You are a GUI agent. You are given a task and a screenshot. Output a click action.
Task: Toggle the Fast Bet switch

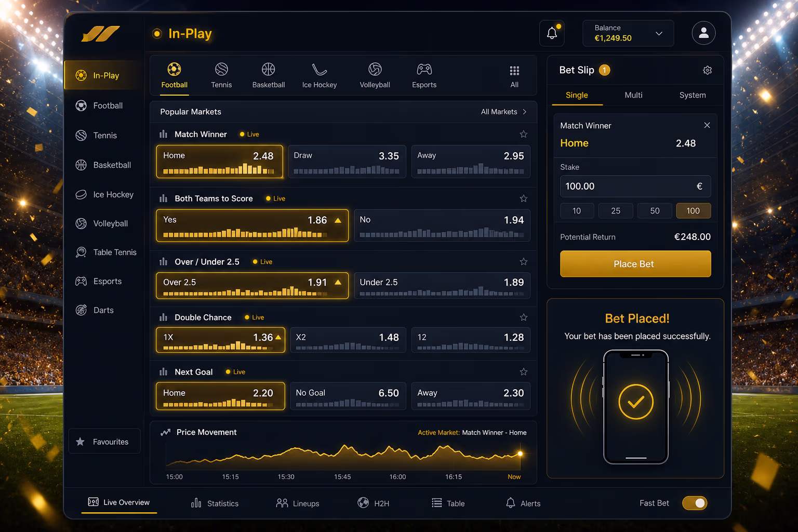(695, 503)
